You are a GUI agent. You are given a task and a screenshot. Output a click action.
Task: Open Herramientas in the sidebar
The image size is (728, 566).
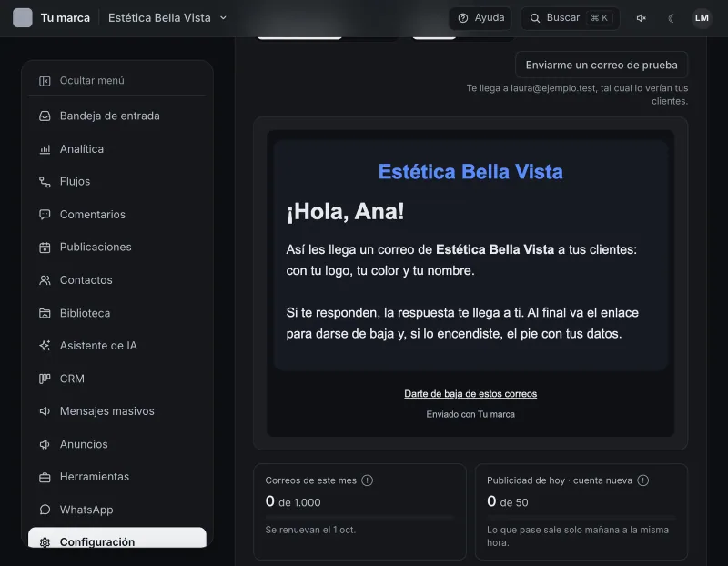[x=117, y=478]
